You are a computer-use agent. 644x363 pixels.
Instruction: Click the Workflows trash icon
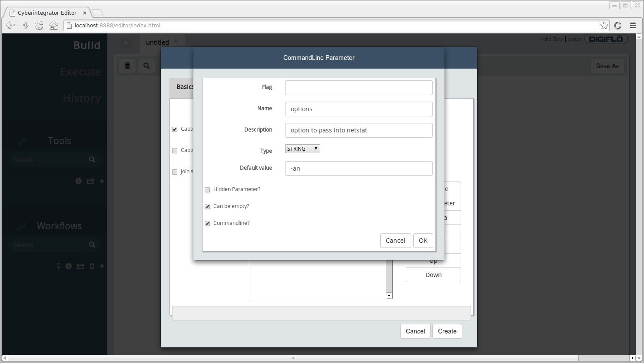click(92, 266)
